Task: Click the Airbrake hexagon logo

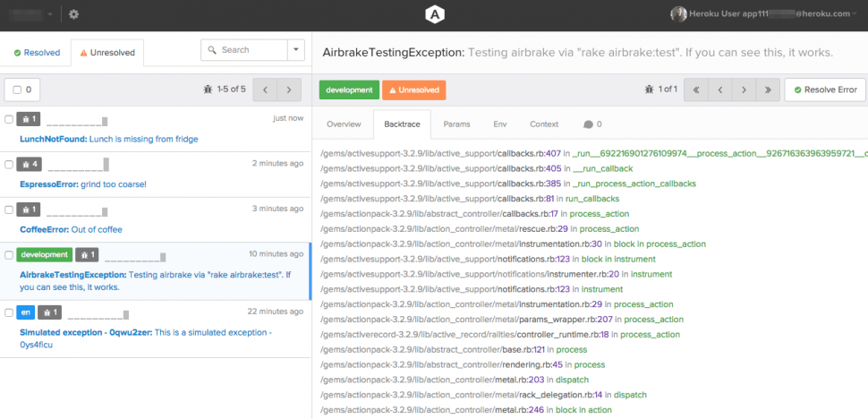Action: point(435,14)
